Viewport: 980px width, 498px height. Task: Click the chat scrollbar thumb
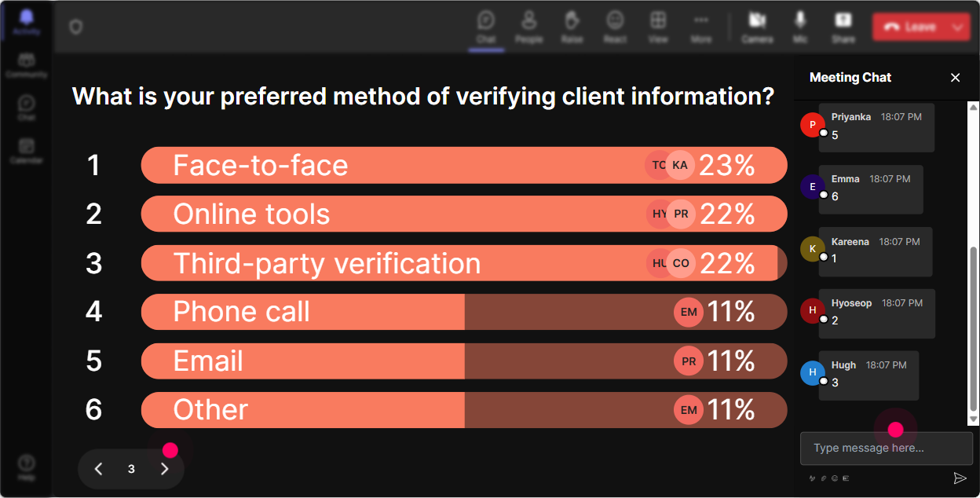[974, 330]
